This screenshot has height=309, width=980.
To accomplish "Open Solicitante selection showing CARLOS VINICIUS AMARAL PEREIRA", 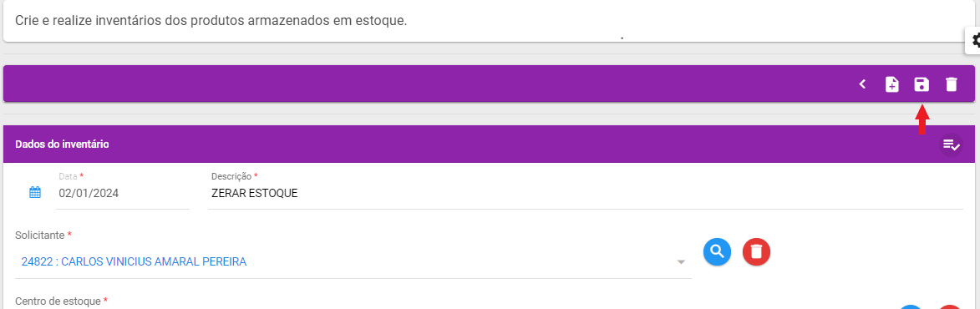I will tap(353, 261).
